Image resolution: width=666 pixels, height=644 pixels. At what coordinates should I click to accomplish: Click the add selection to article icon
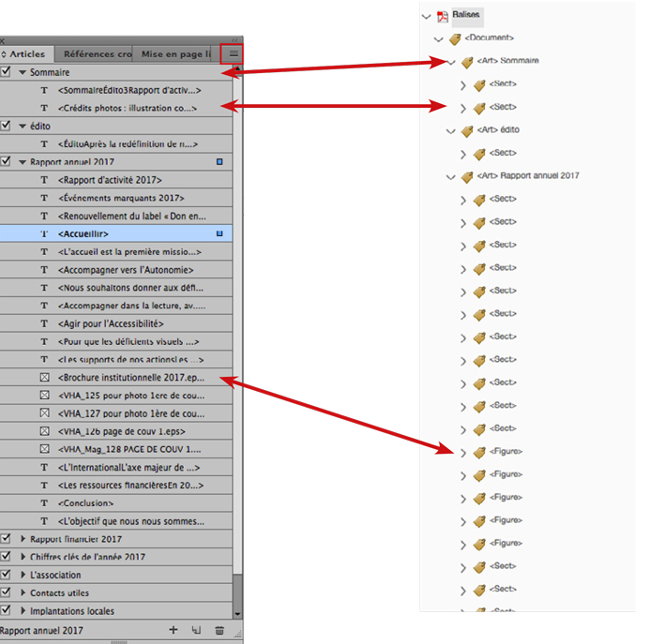tap(196, 631)
